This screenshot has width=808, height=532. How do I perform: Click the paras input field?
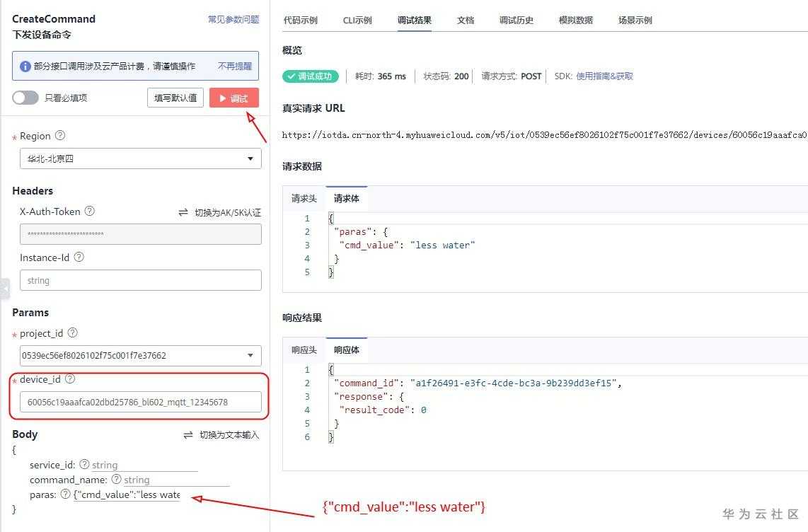[x=127, y=495]
